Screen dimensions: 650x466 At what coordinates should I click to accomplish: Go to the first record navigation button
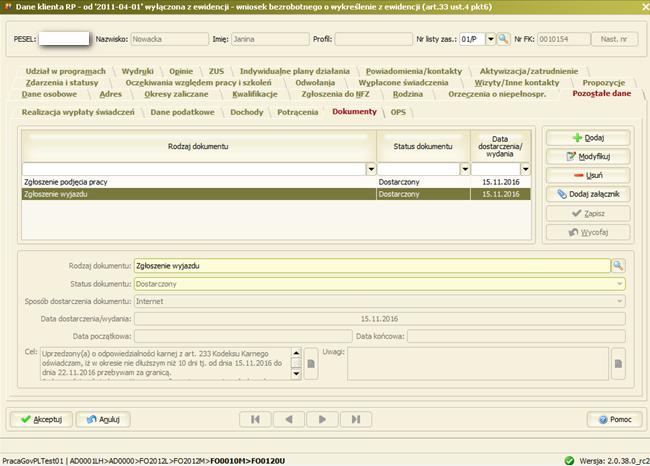(255, 419)
